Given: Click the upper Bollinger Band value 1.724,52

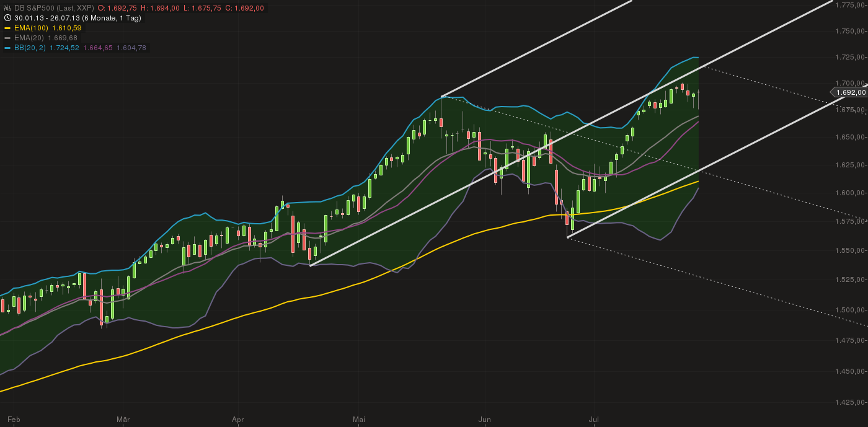Looking at the screenshot, I should tap(64, 47).
